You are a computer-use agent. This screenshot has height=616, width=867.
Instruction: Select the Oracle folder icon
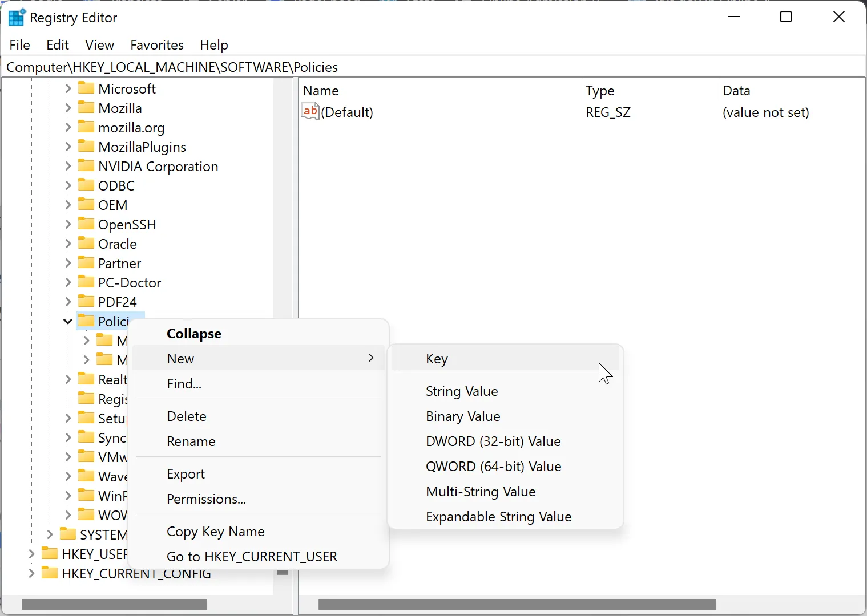pos(86,244)
